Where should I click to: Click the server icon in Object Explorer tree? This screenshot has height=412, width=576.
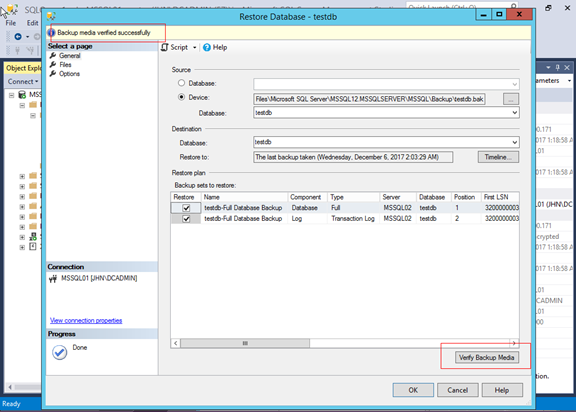22,95
